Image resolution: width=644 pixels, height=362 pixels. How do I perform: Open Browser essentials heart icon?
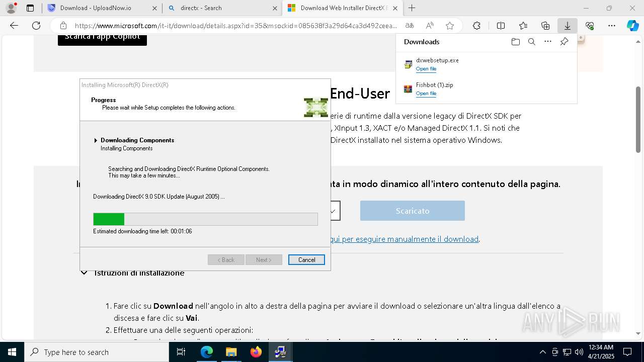click(x=590, y=26)
